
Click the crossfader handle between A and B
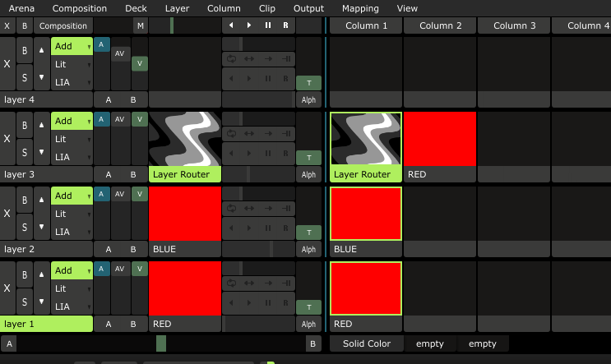point(161,343)
